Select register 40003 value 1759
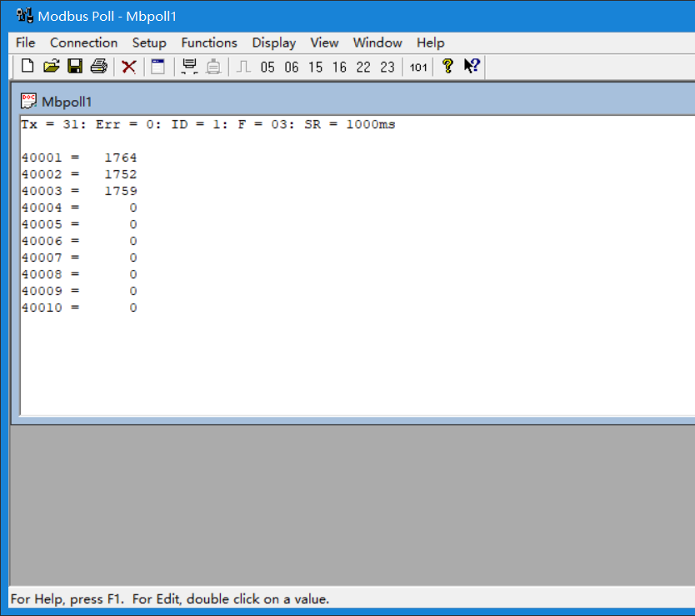The image size is (695, 616). pyautogui.click(x=121, y=191)
